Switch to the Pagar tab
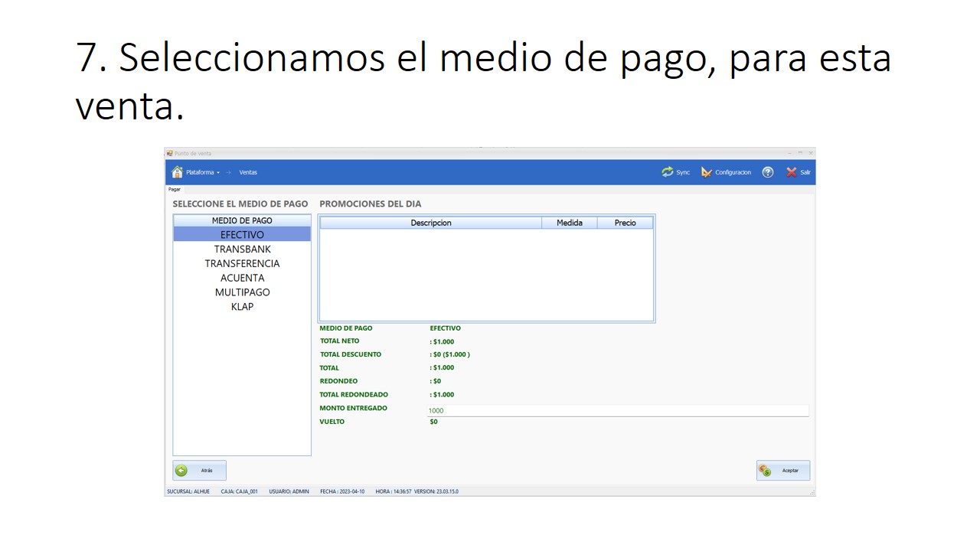Image resolution: width=980 pixels, height=551 pixels. (175, 189)
